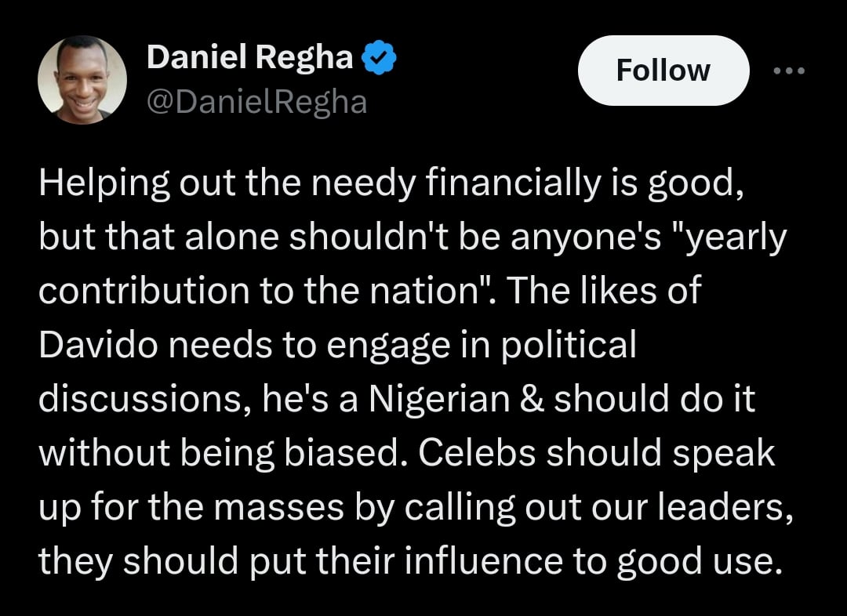Screen dimensions: 847x616
Task: Open the three-dot more options menu
Action: click(x=788, y=71)
